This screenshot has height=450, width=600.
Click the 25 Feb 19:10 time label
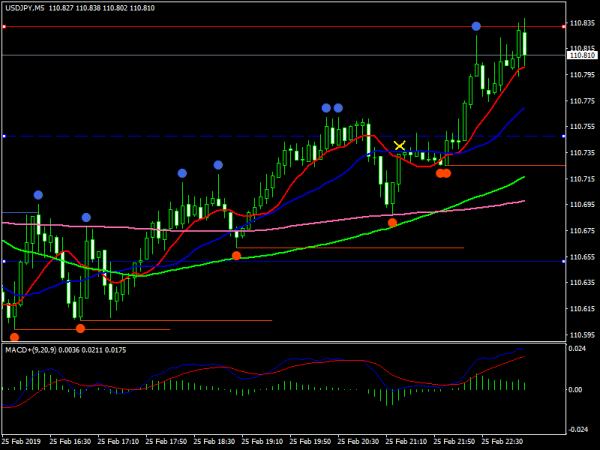click(262, 442)
